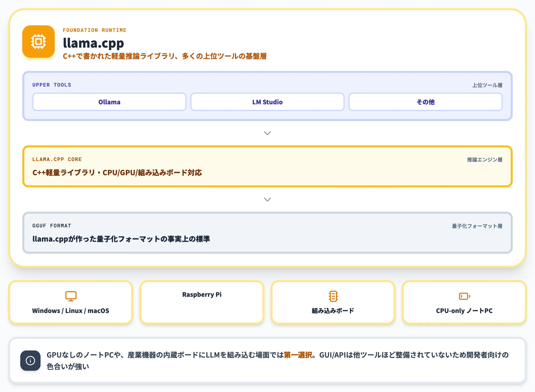Select the その他 tool box

[426, 102]
